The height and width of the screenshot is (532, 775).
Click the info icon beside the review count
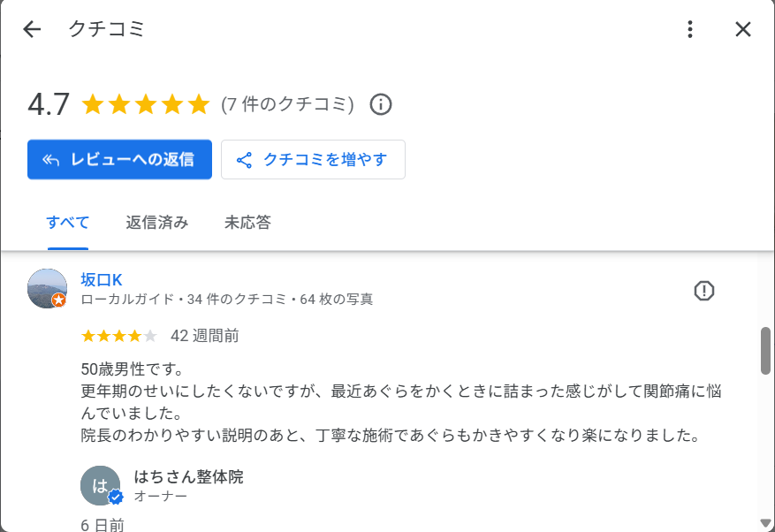tap(380, 104)
